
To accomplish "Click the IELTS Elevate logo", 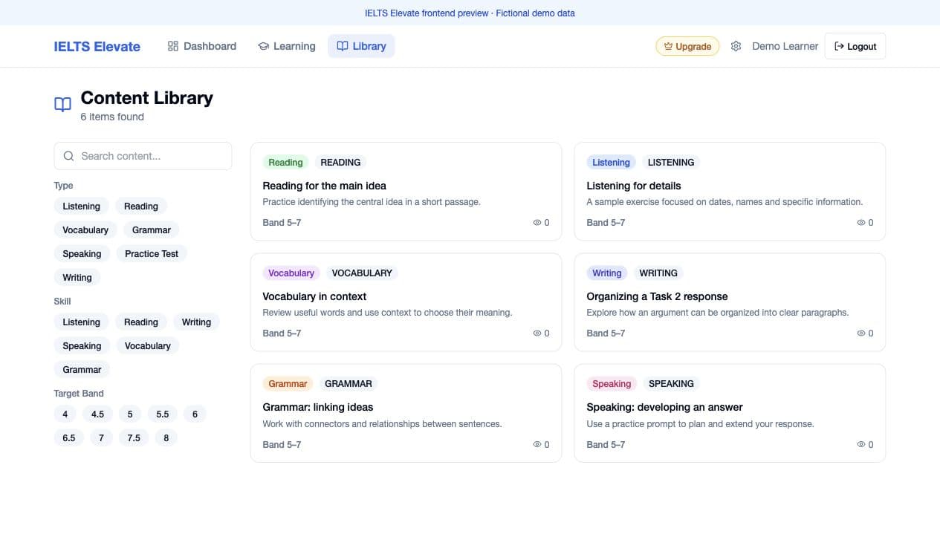I will (97, 46).
